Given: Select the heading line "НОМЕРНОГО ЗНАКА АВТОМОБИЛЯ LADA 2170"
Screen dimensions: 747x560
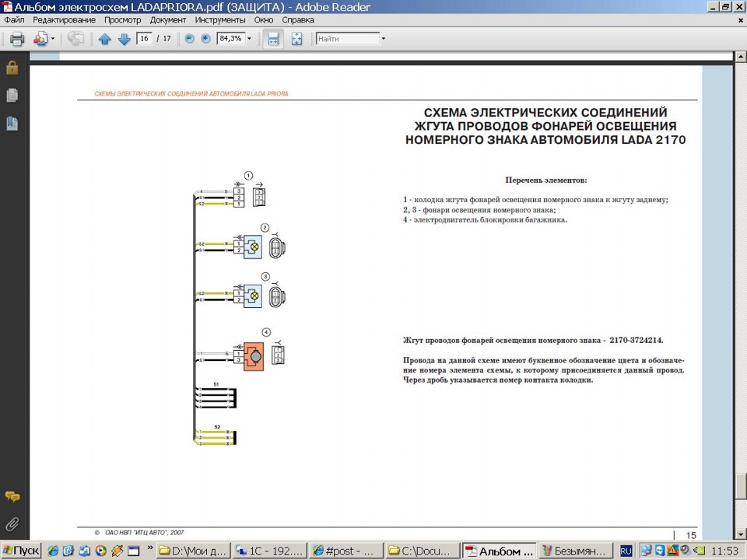Looking at the screenshot, I should coord(545,140).
